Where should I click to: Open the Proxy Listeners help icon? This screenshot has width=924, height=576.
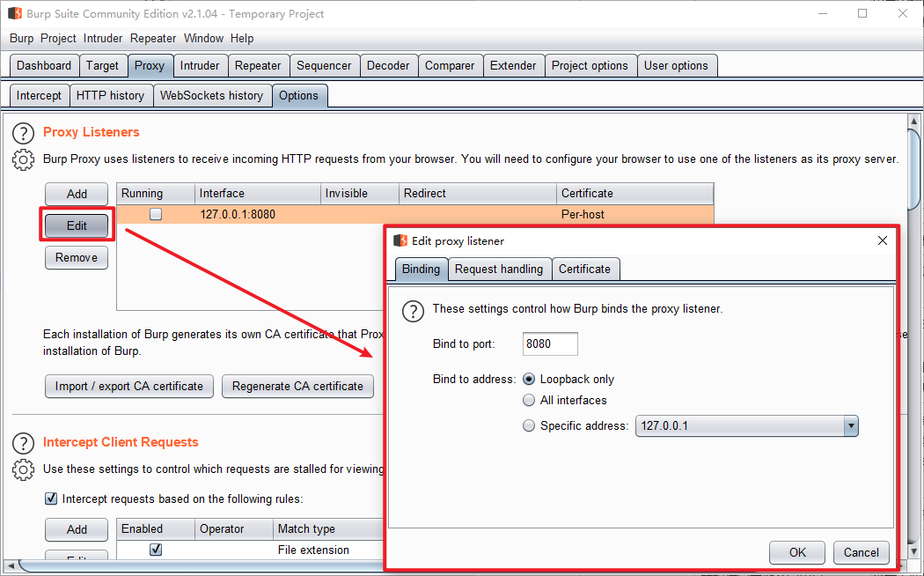coord(23,134)
